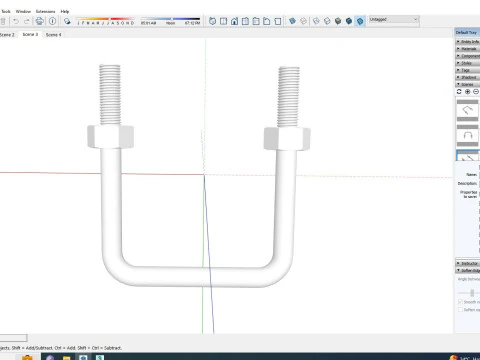Select Wireframe face style icon
480x360 pixels.
pos(316,21)
